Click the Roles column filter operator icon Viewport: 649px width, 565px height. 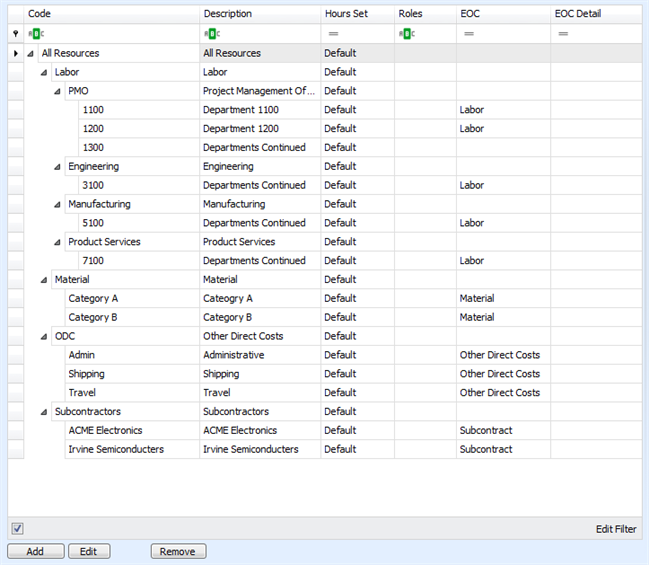pos(405,34)
